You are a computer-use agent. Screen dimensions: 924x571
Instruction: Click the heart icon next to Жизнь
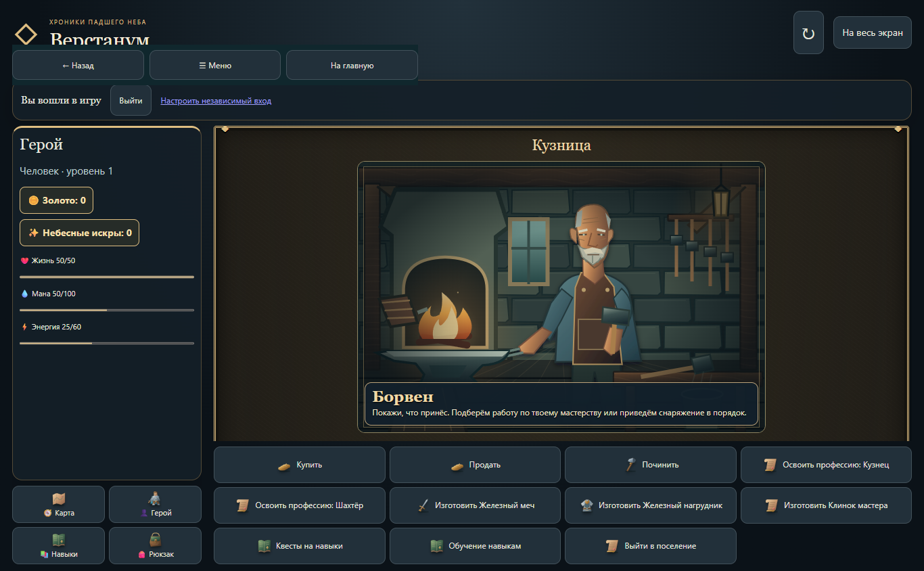[x=25, y=260]
